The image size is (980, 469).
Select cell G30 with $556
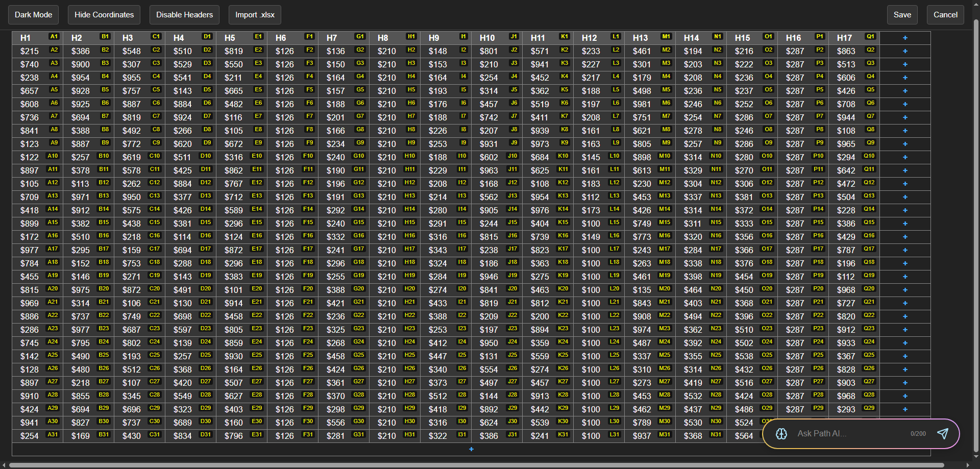point(344,423)
